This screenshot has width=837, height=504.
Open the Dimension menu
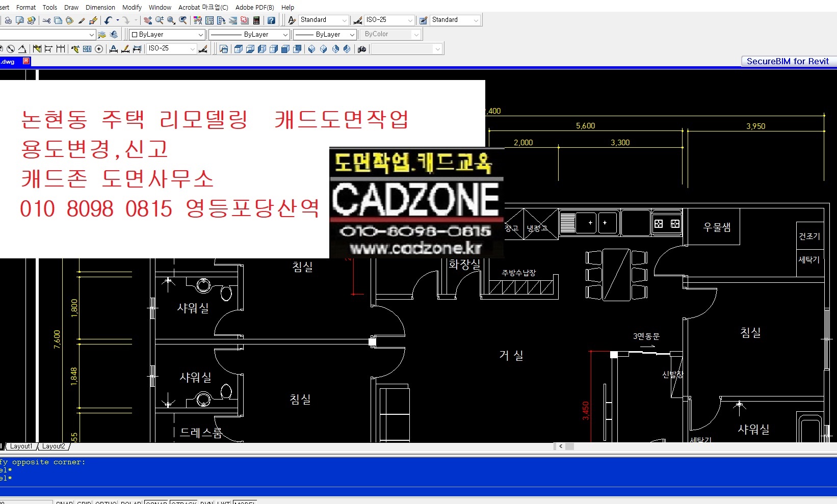click(100, 7)
